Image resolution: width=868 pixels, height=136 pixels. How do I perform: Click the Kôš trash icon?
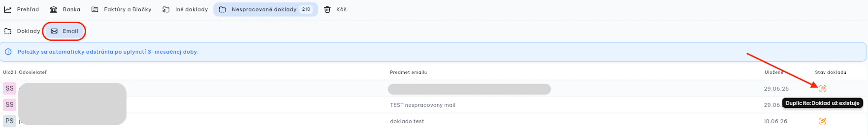(327, 10)
